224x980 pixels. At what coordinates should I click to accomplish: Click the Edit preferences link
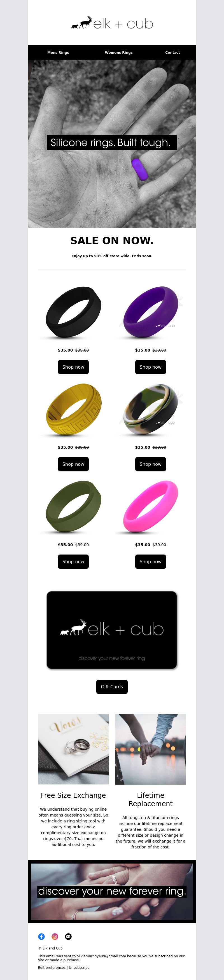[x=52, y=967]
